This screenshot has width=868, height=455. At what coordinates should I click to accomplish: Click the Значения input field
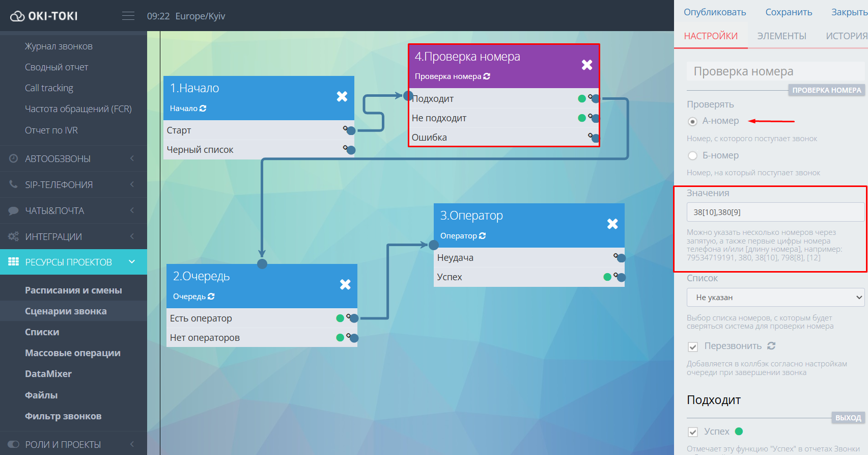[x=775, y=212]
